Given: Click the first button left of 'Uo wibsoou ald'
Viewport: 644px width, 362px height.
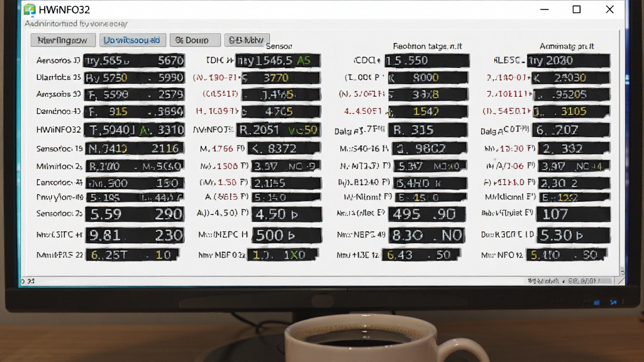Looking at the screenshot, I should [x=63, y=40].
